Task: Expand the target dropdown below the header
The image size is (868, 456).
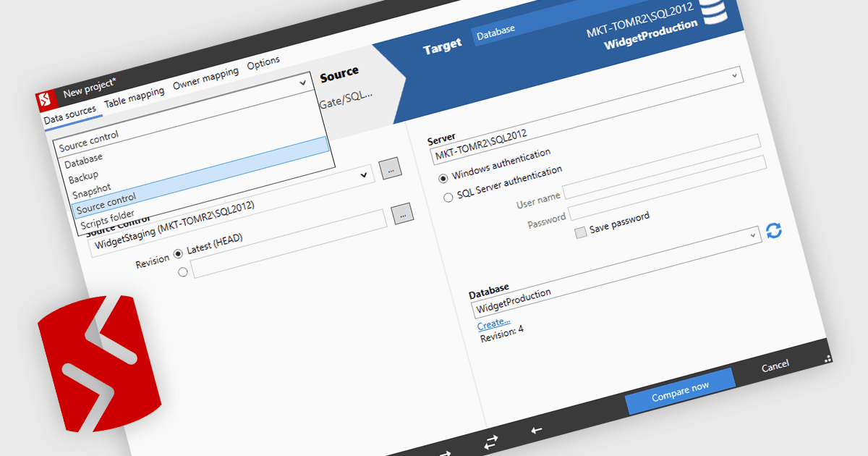Action: click(734, 75)
